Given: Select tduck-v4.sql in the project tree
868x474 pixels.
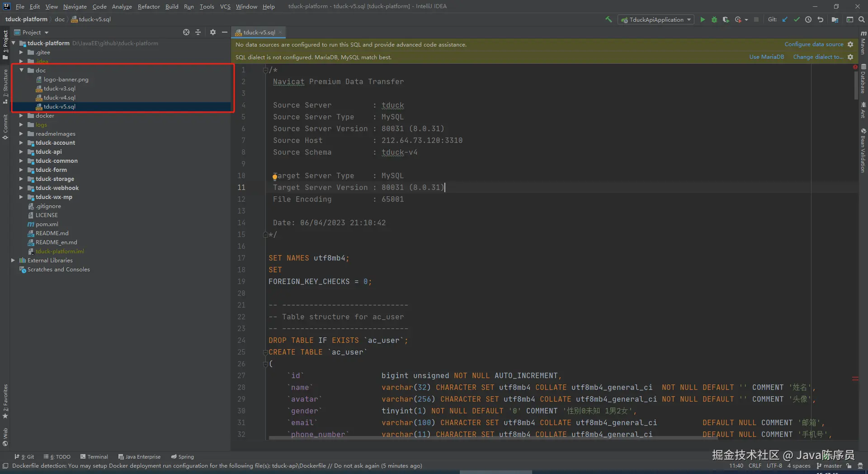Looking at the screenshot, I should coord(60,98).
